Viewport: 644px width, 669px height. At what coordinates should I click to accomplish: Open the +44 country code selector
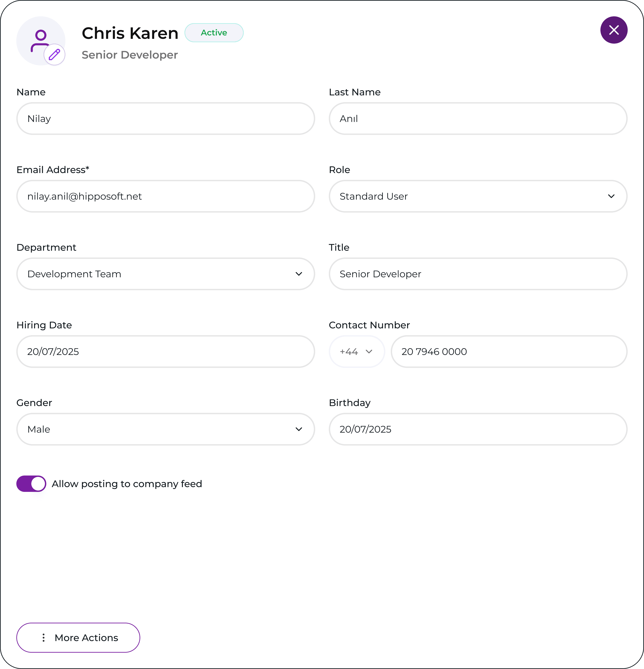click(x=356, y=352)
